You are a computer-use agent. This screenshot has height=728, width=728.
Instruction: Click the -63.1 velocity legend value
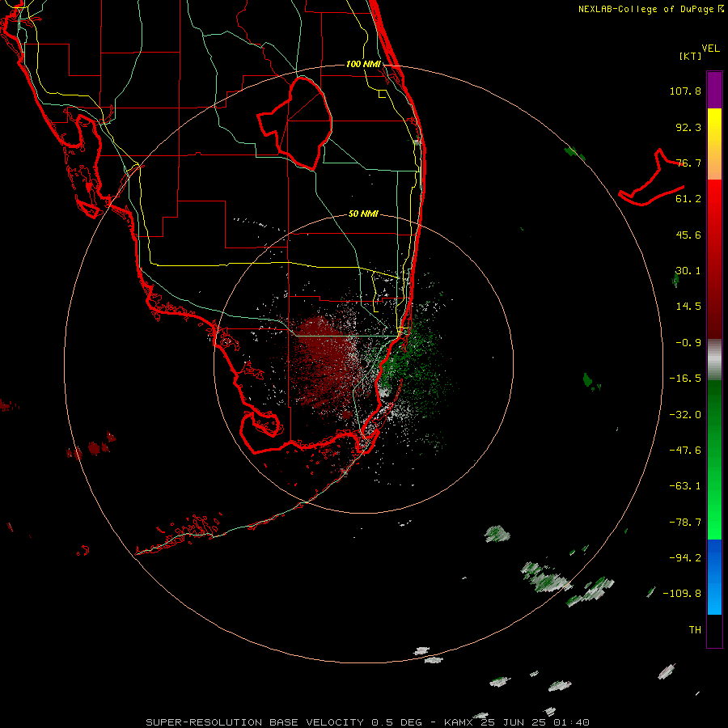coord(685,486)
